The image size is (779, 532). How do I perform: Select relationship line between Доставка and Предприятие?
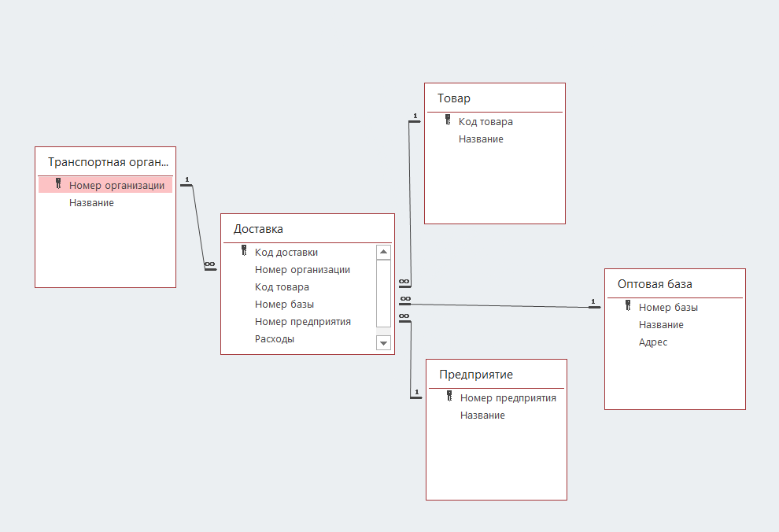[x=411, y=360]
